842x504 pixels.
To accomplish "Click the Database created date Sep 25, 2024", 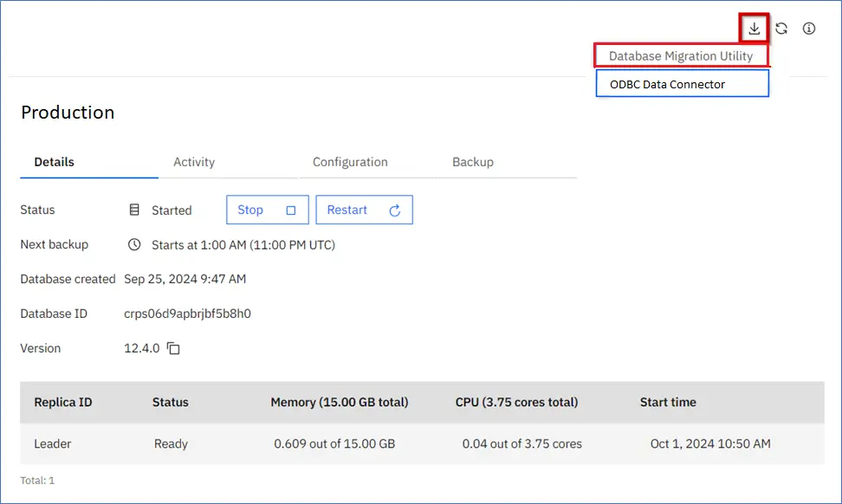I will pos(185,279).
